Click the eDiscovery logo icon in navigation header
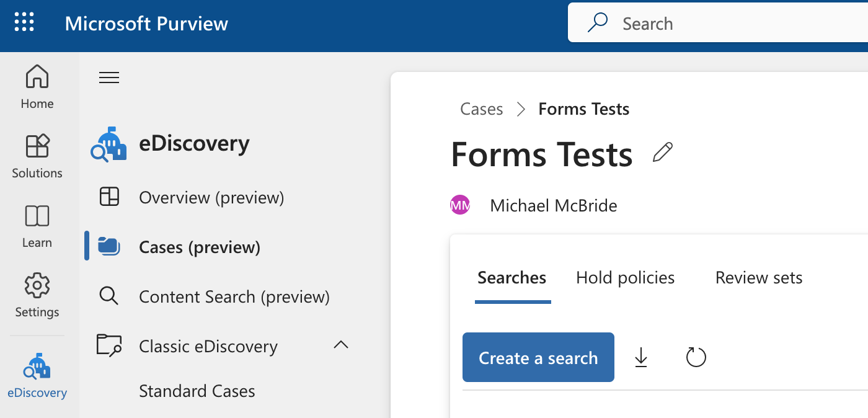Viewport: 868px width, 418px height. (x=108, y=145)
